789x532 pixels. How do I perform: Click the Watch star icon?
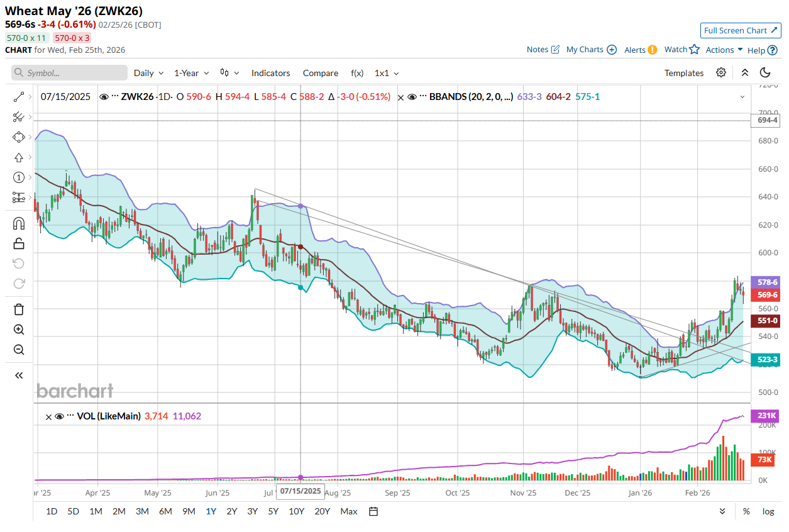[694, 49]
